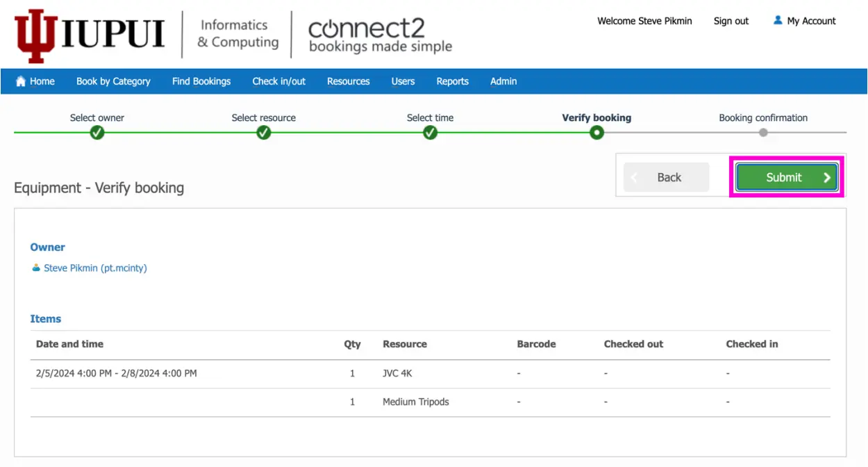Click the Select owner checkmark step
This screenshot has width=868, height=467.
point(97,133)
